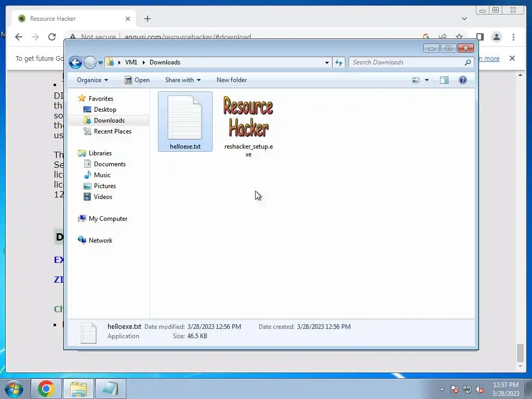The width and height of the screenshot is (532, 399).
Task: Bookmark the page with the star icon
Action: click(x=459, y=37)
